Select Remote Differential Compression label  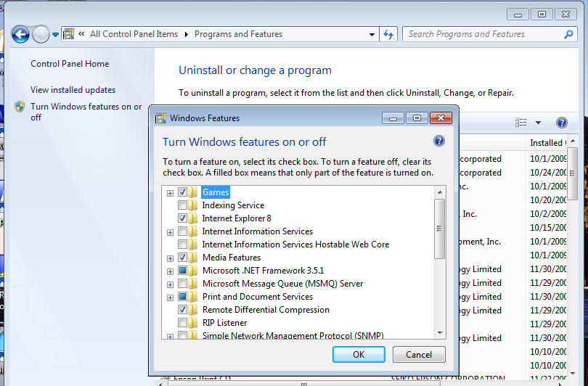point(266,310)
